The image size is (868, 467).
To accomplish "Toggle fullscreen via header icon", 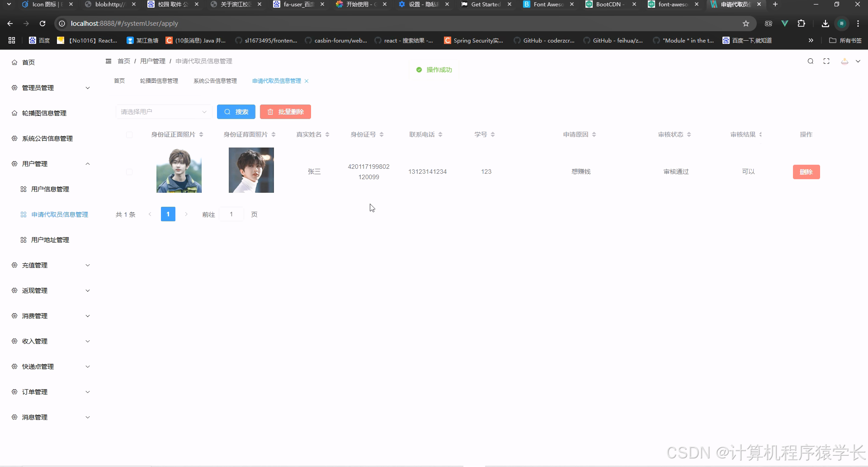I will click(826, 61).
